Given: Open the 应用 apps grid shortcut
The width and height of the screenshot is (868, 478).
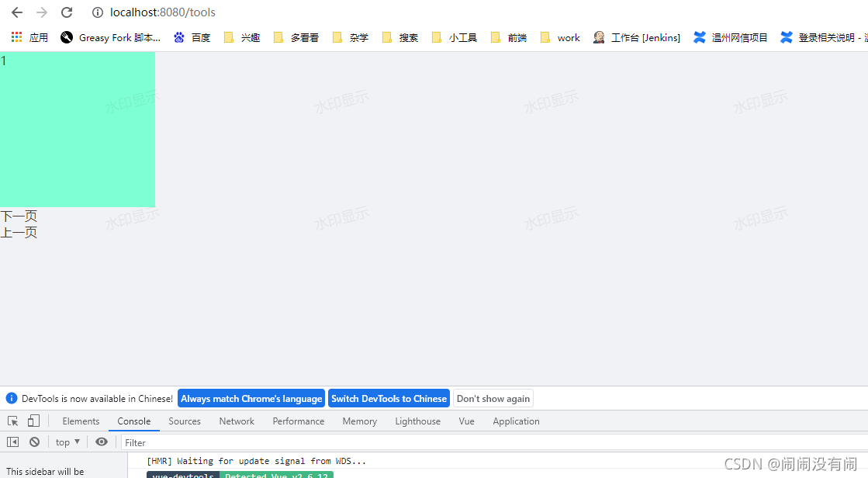Looking at the screenshot, I should click(x=29, y=37).
